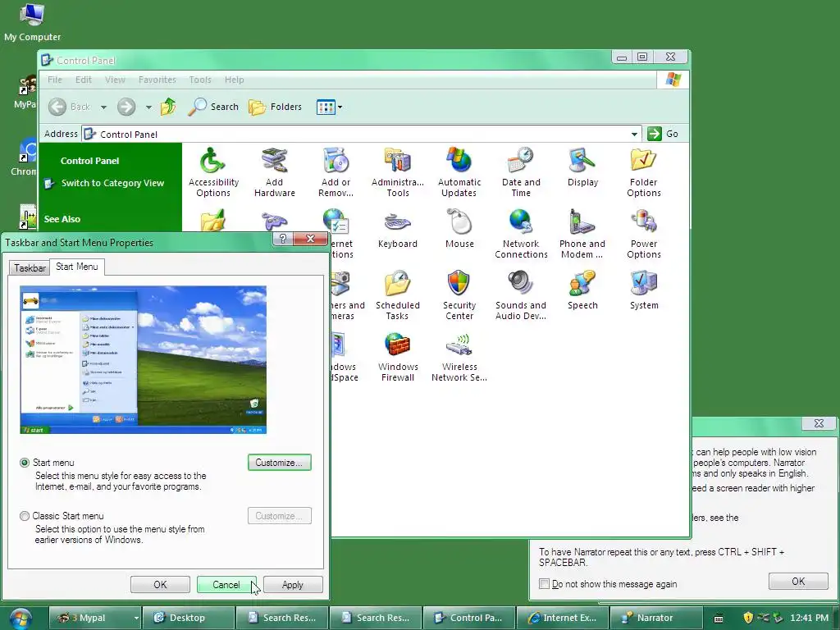Open the Edit menu

(x=84, y=80)
